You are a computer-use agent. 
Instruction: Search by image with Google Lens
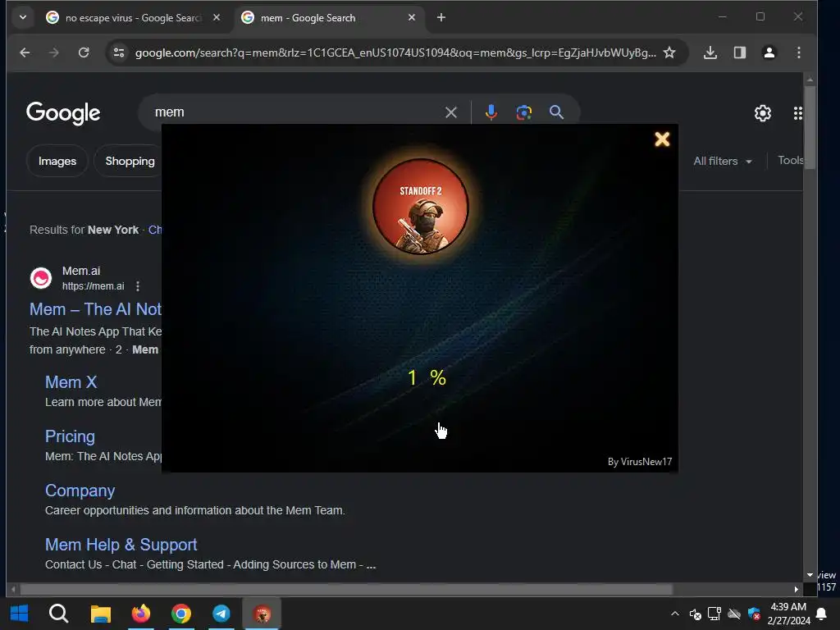click(x=524, y=112)
